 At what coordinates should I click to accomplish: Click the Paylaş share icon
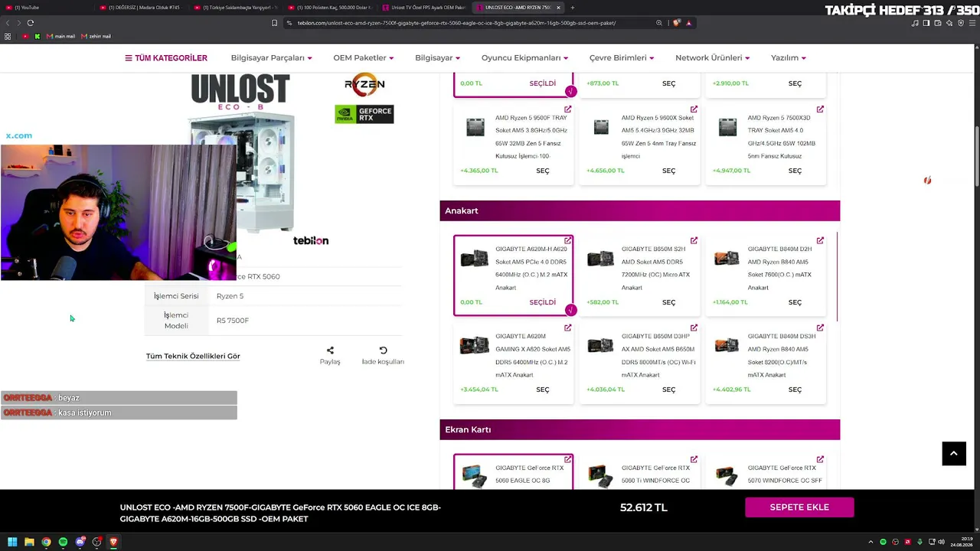click(x=330, y=350)
